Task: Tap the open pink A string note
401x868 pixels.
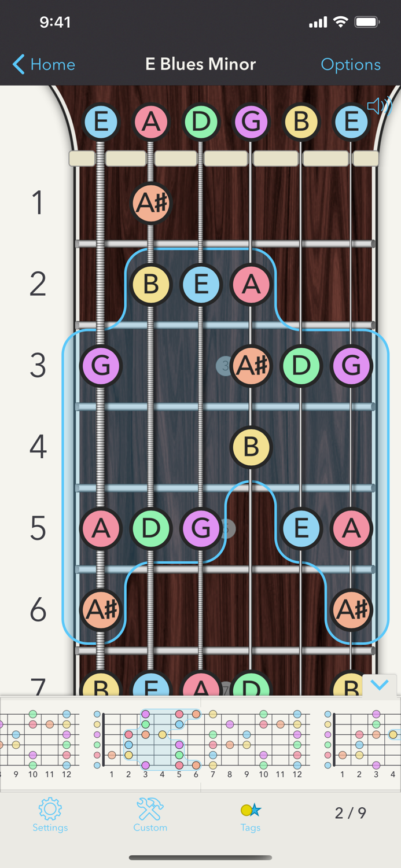Action: click(150, 122)
